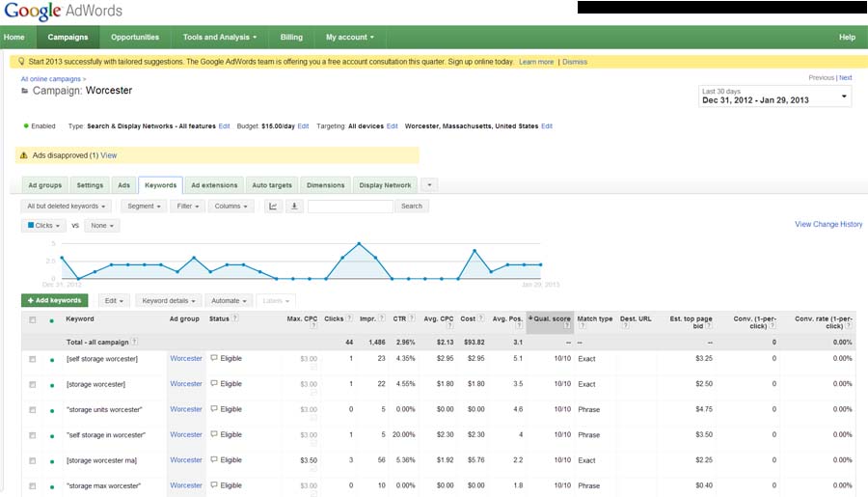Click the chart toggle graph icon
This screenshot has width=868, height=497.
coord(273,207)
